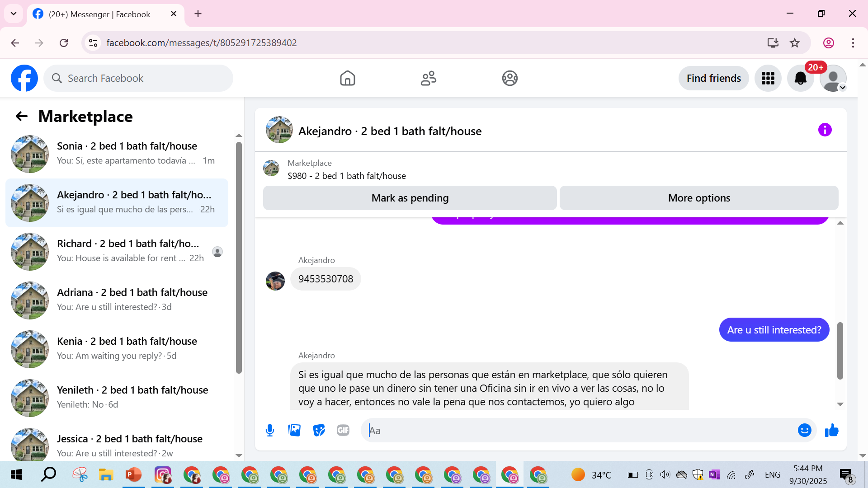The width and height of the screenshot is (868, 488).
Task: Send a thumbs-up like
Action: tap(832, 431)
